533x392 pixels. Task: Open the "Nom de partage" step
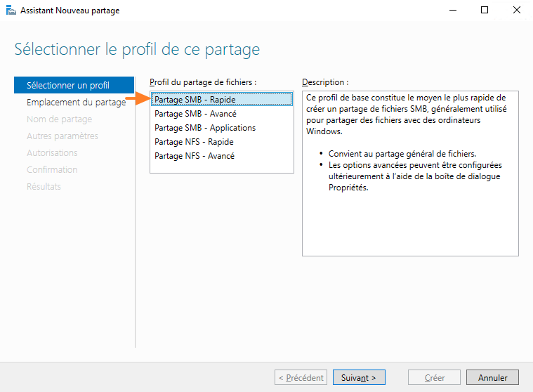59,119
